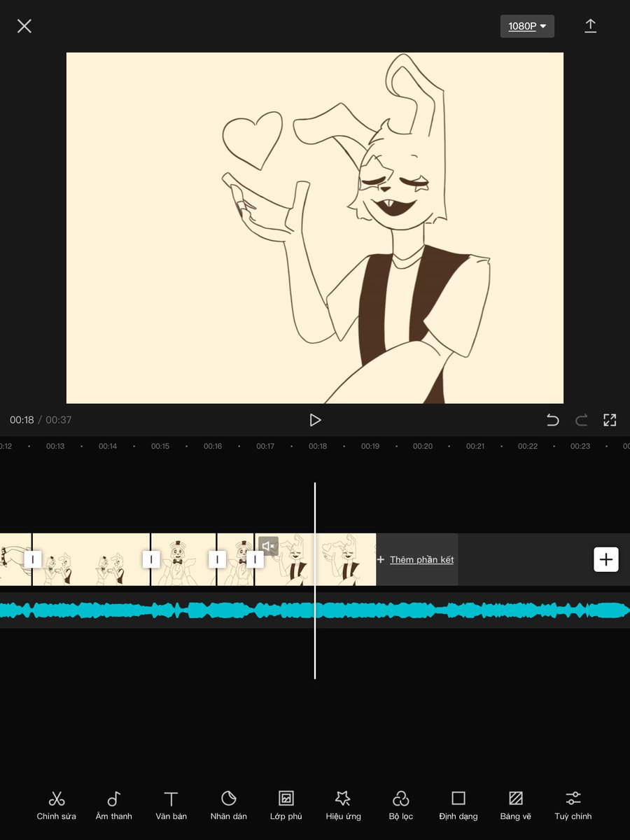The image size is (630, 840).
Task: Tap the 00:15 timeline ruler mark
Action: pyautogui.click(x=160, y=446)
